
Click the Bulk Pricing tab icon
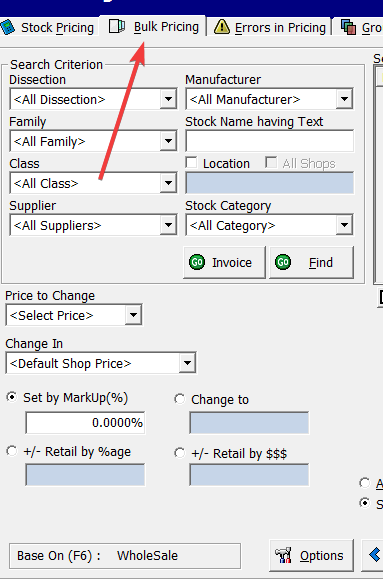tap(117, 26)
